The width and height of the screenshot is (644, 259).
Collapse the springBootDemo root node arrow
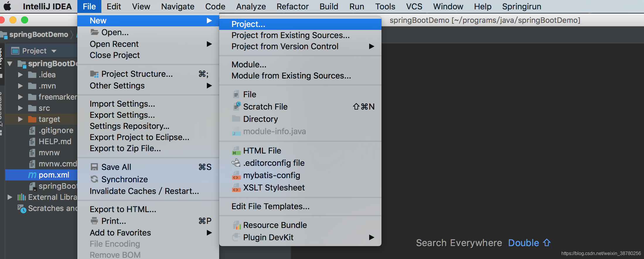(10, 64)
